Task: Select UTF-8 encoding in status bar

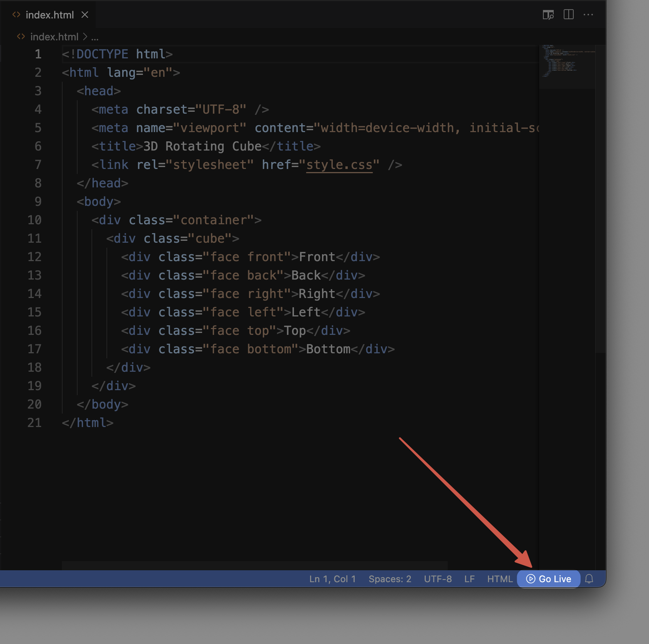Action: point(438,579)
